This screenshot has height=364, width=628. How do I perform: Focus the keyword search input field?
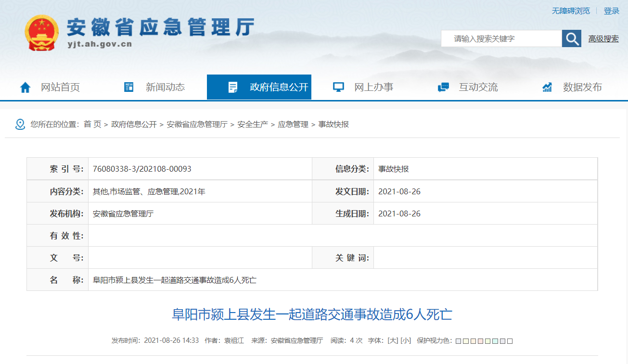point(500,39)
